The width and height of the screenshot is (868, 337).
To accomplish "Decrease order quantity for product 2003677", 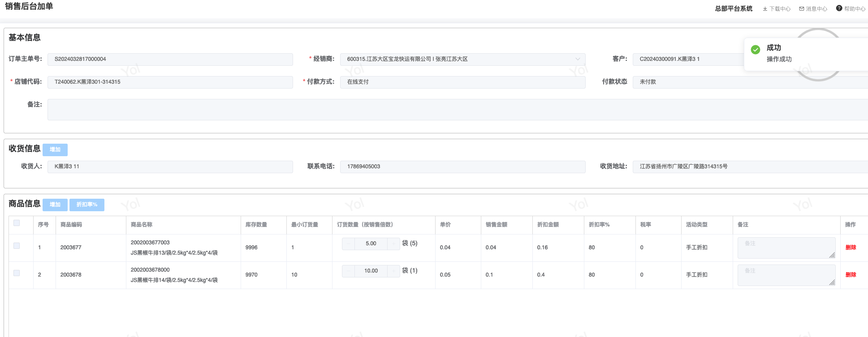I will tap(348, 244).
